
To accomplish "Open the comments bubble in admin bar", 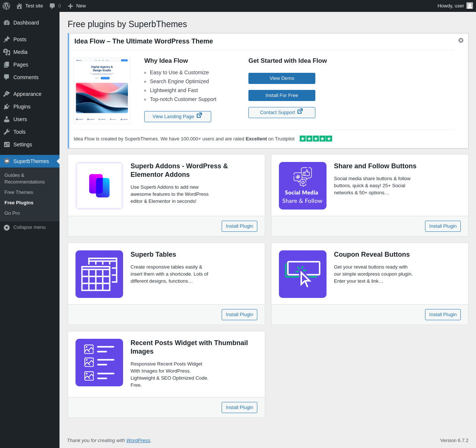I will pyautogui.click(x=52, y=6).
